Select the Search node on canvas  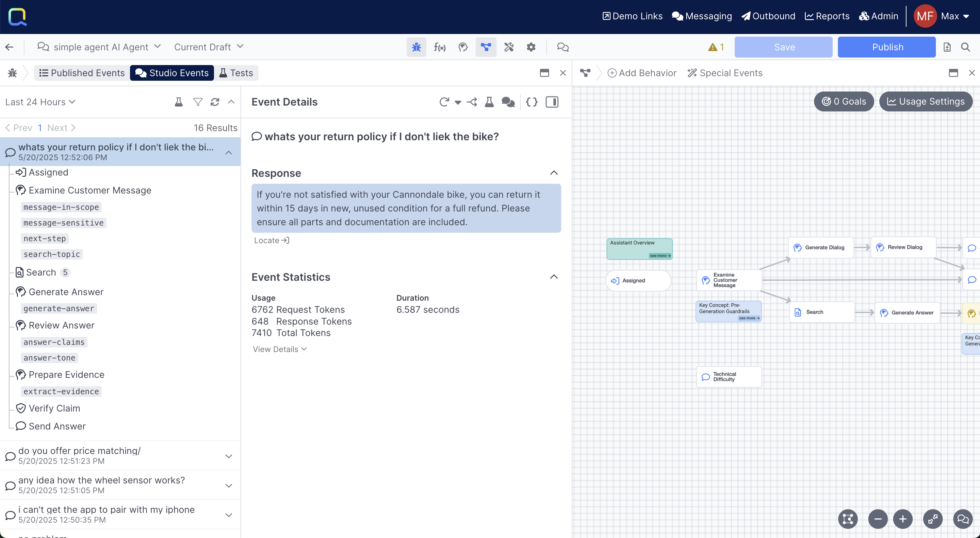point(821,312)
